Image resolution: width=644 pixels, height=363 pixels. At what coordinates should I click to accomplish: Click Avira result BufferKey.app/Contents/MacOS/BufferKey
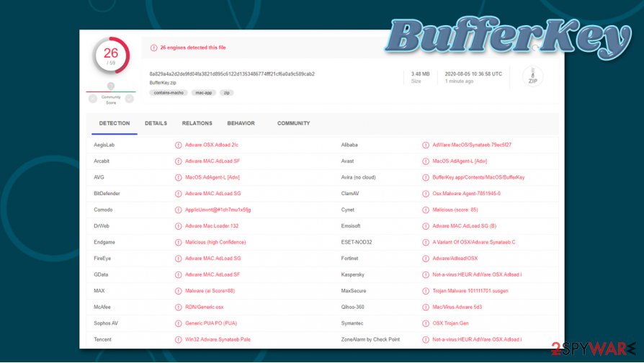(478, 177)
